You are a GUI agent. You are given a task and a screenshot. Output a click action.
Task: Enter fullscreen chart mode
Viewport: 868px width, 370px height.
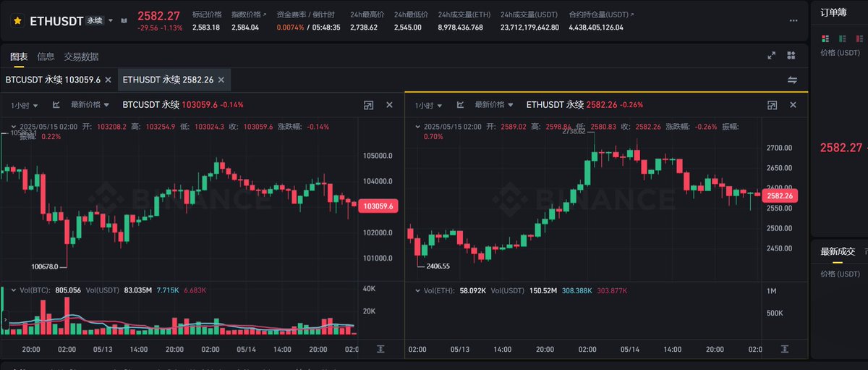click(x=772, y=56)
